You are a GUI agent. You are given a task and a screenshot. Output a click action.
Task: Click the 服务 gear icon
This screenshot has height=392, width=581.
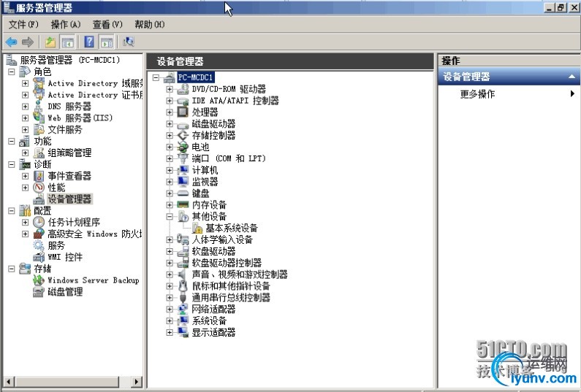(x=39, y=245)
